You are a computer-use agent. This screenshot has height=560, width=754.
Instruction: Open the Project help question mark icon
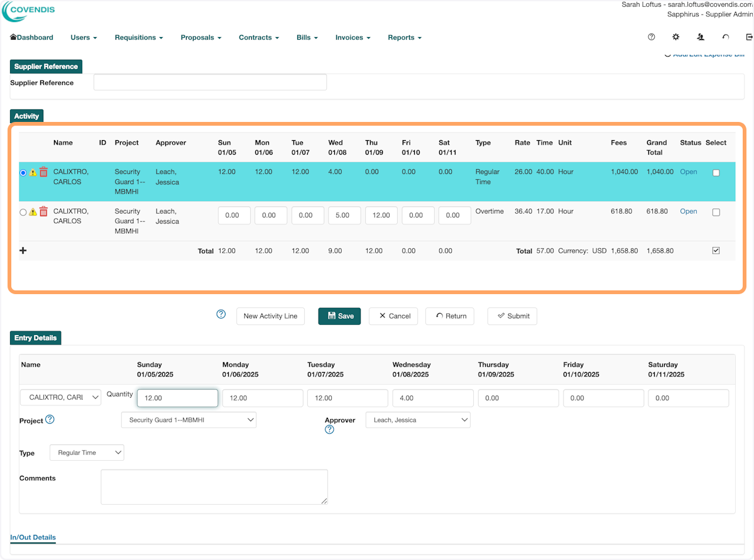[48, 419]
